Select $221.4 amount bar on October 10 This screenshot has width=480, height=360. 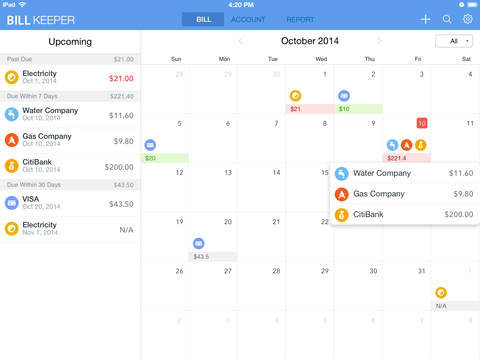point(407,158)
